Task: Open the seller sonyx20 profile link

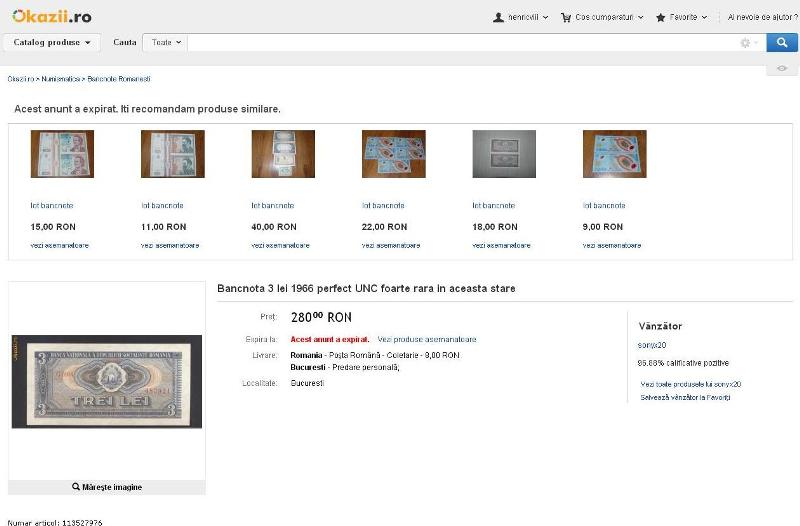Action: [652, 345]
